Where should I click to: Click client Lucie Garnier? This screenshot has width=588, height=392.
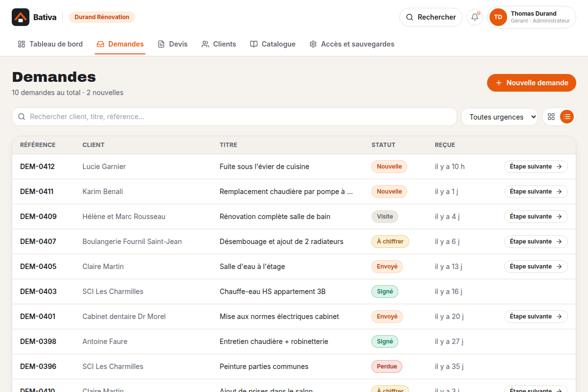[104, 167]
